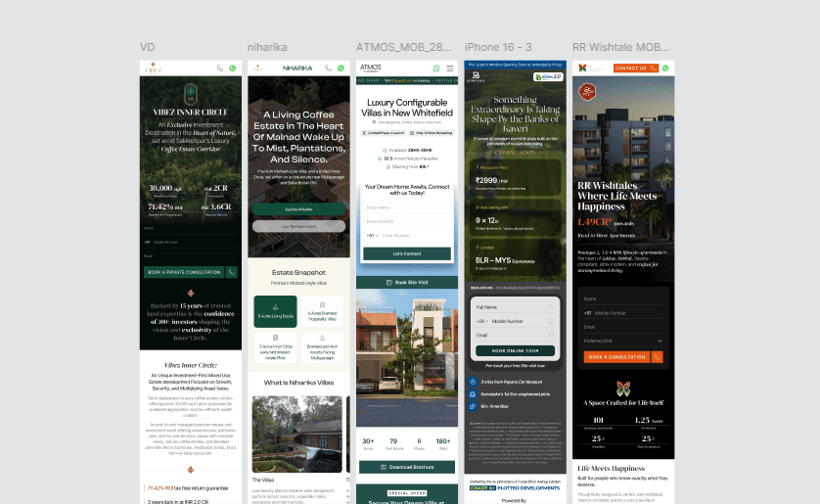820x504 pixels.
Task: Click the amenities icon beside 60+ Amenities
Action: pos(473,406)
